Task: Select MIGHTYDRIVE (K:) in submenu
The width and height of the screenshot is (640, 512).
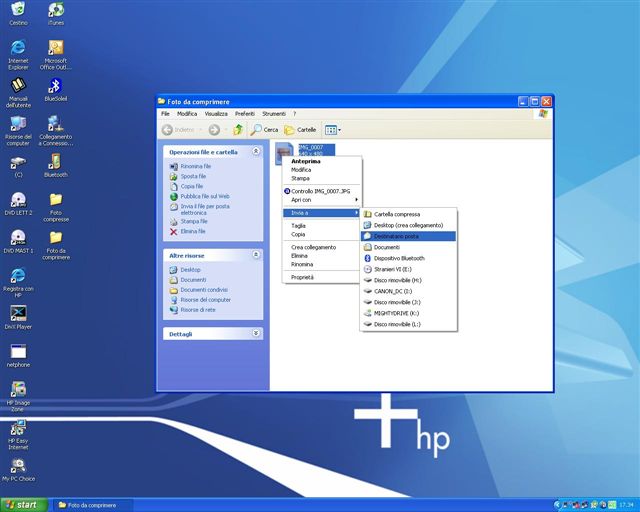Action: point(409,313)
